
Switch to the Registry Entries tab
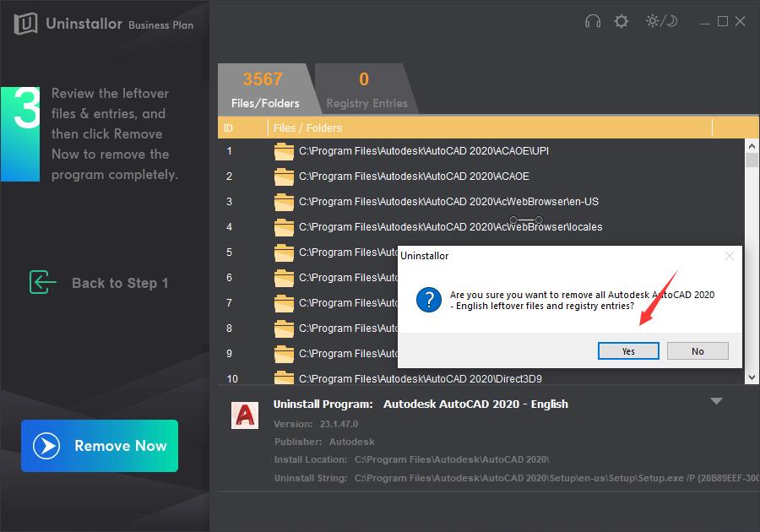coord(366,90)
